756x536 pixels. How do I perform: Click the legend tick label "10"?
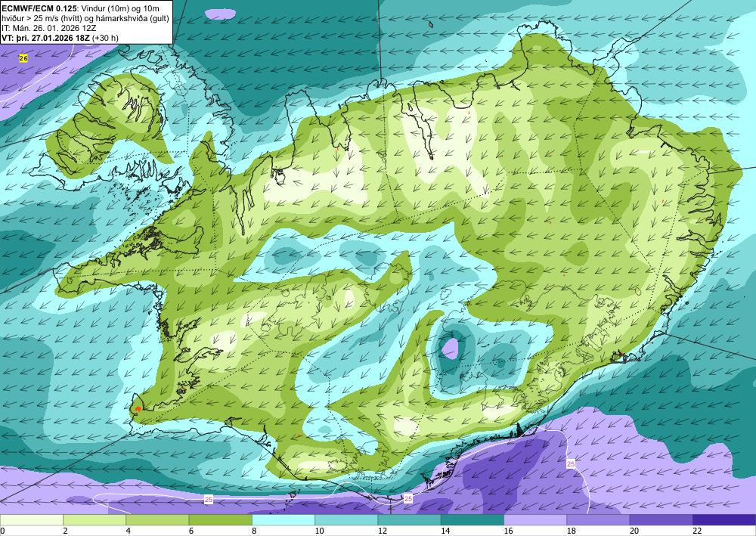coord(319,531)
